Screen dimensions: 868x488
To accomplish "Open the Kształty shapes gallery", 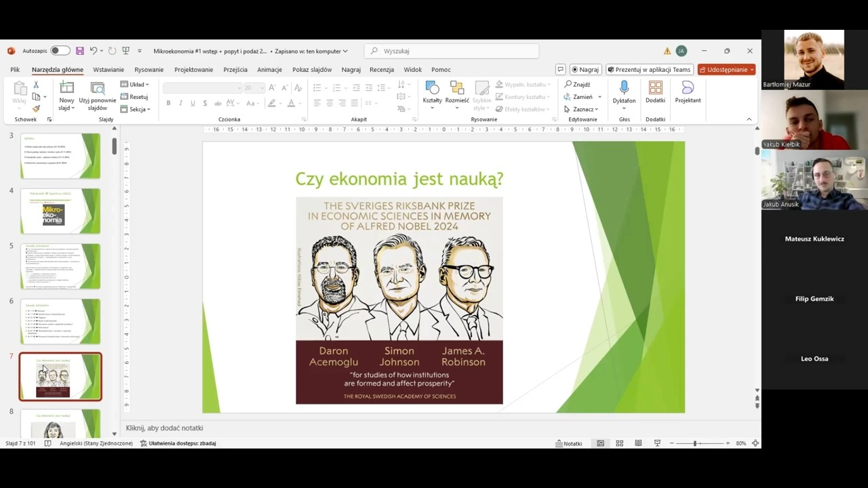I will pyautogui.click(x=432, y=94).
